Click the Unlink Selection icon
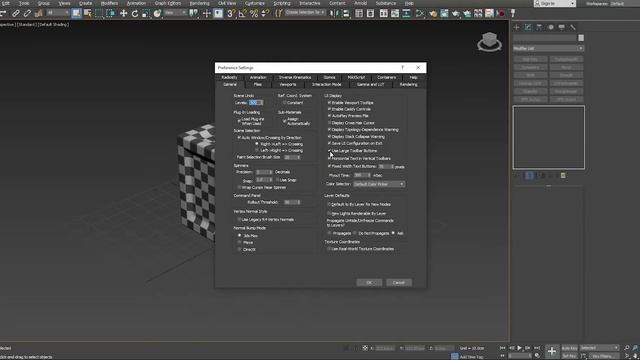 (x=27, y=13)
